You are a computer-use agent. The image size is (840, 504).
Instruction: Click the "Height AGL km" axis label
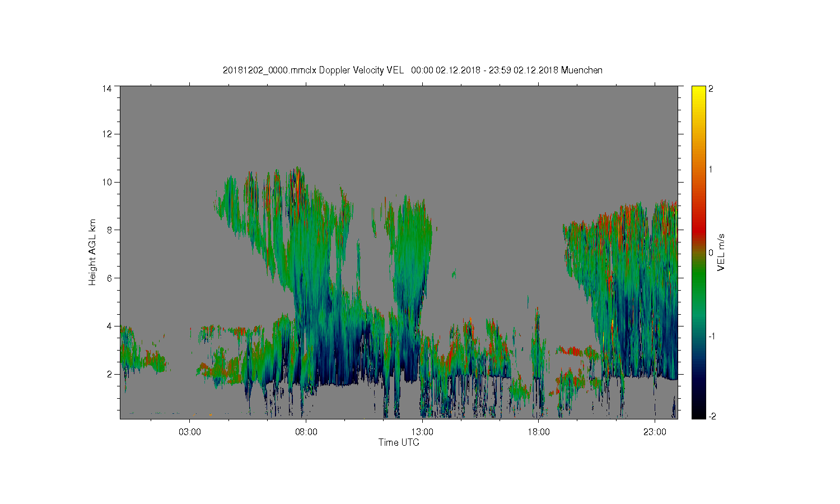tap(92, 252)
